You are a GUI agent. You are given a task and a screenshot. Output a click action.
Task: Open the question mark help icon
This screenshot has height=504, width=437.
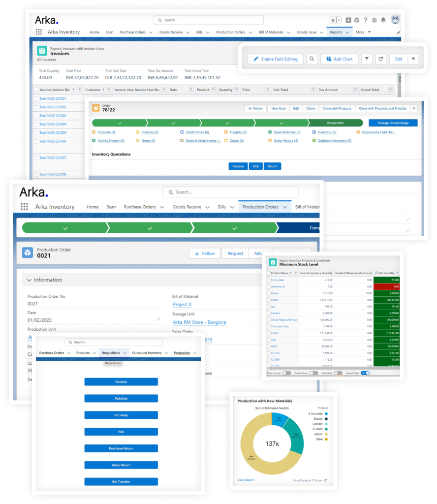tap(365, 20)
